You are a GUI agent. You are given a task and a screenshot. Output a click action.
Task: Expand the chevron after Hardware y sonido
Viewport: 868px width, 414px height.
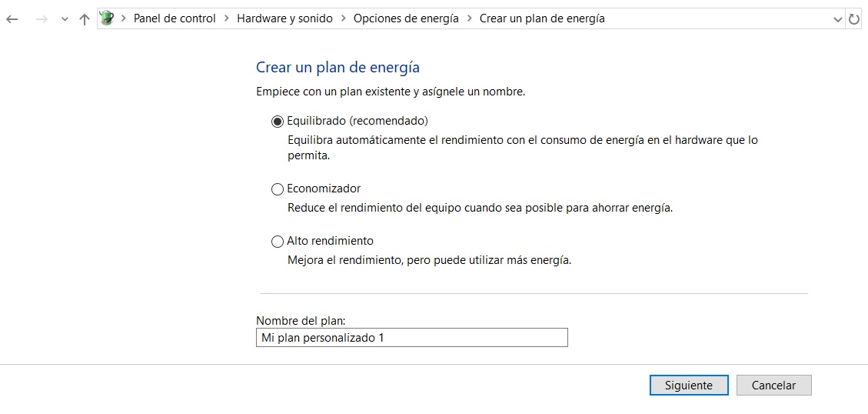(344, 18)
